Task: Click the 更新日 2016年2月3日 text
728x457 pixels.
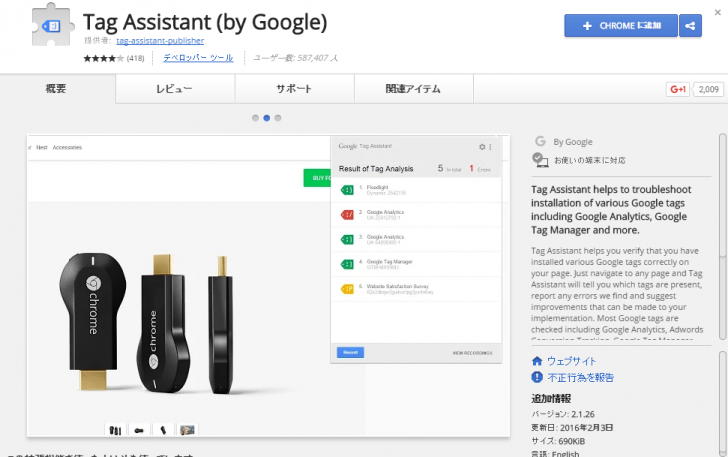Action: (x=572, y=428)
